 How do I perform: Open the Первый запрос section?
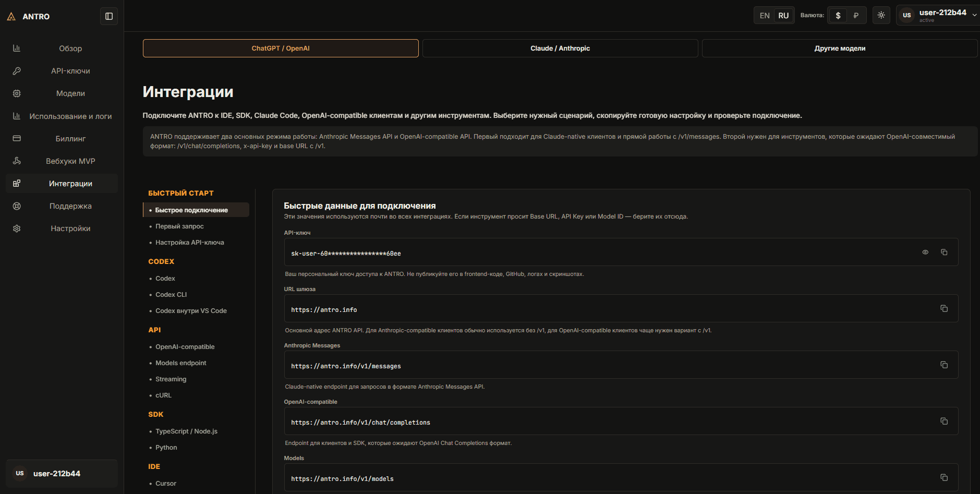click(179, 226)
